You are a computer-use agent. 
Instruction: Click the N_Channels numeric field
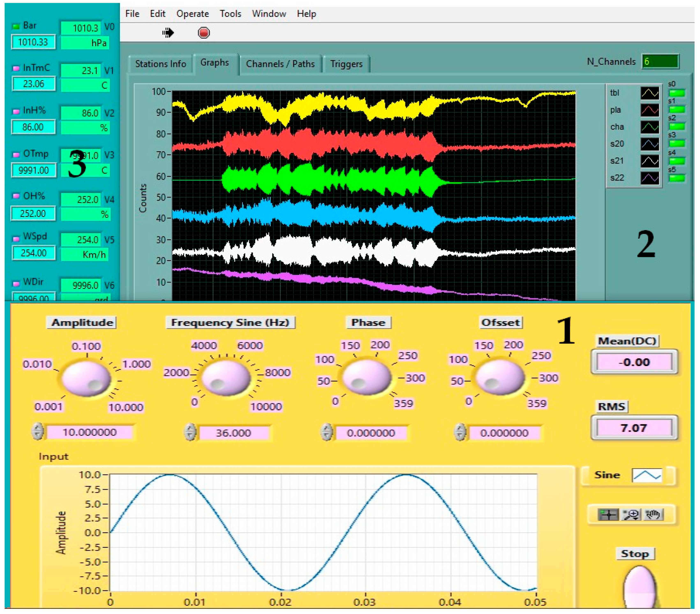pyautogui.click(x=660, y=62)
